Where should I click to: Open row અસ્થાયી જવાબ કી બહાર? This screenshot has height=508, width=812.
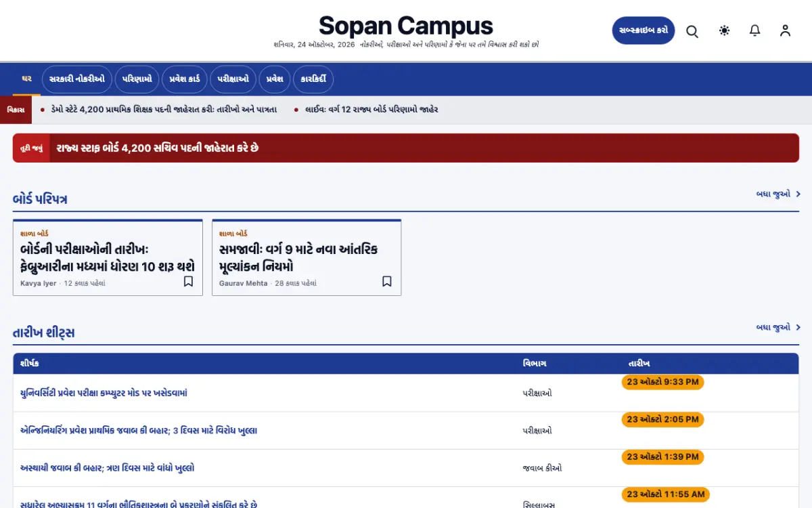tap(108, 468)
